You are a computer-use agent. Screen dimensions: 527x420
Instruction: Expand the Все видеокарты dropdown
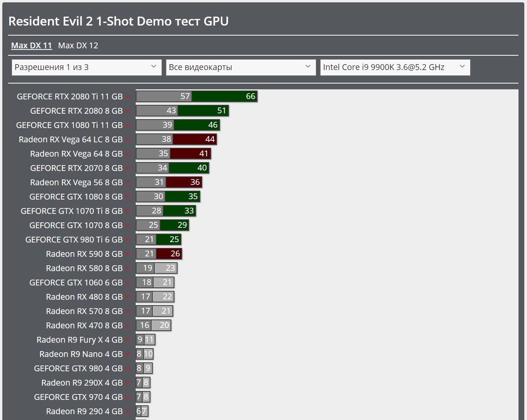(240, 67)
